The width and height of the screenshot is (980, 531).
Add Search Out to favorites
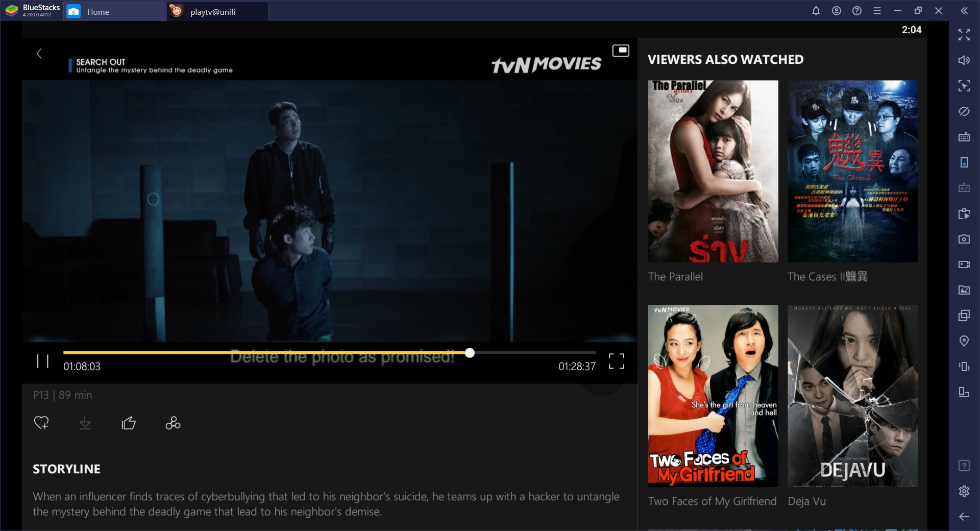point(41,423)
